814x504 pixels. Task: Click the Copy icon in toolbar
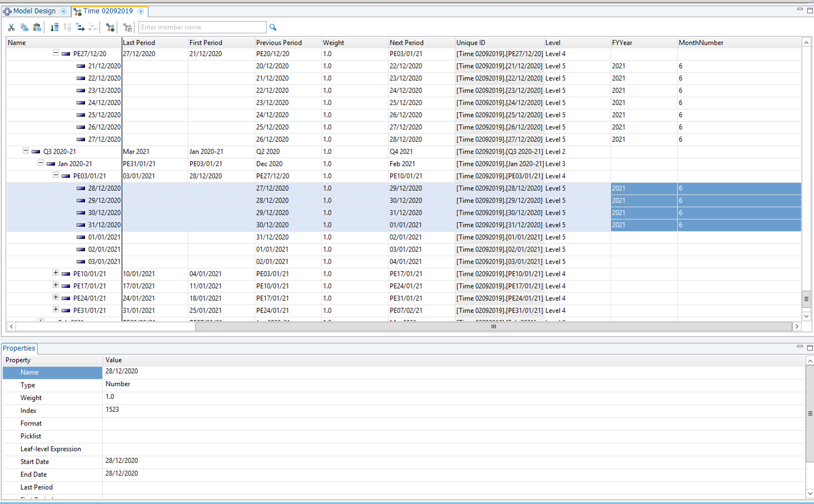pyautogui.click(x=24, y=27)
